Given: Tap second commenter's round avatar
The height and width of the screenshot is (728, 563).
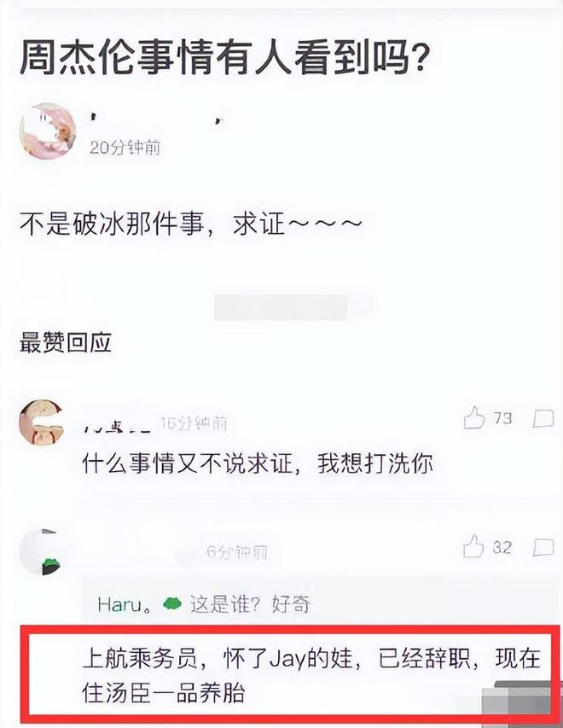Looking at the screenshot, I should click(x=40, y=552).
